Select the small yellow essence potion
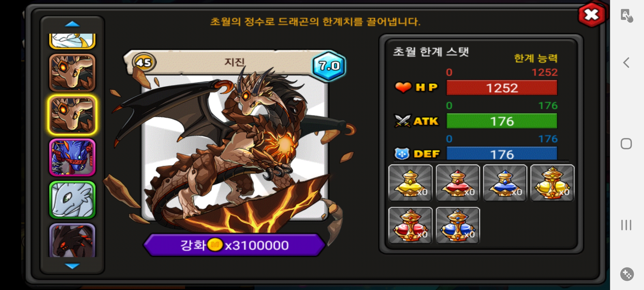This screenshot has width=644, height=290. (x=410, y=183)
